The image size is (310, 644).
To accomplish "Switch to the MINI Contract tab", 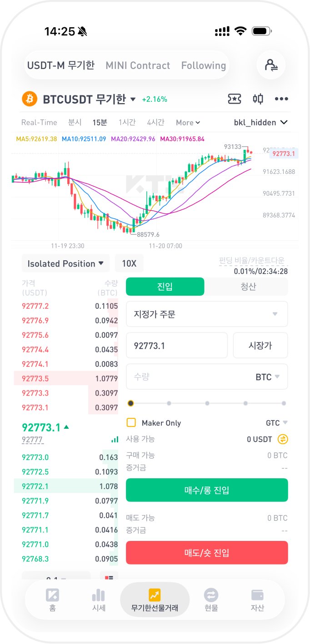I will [138, 65].
